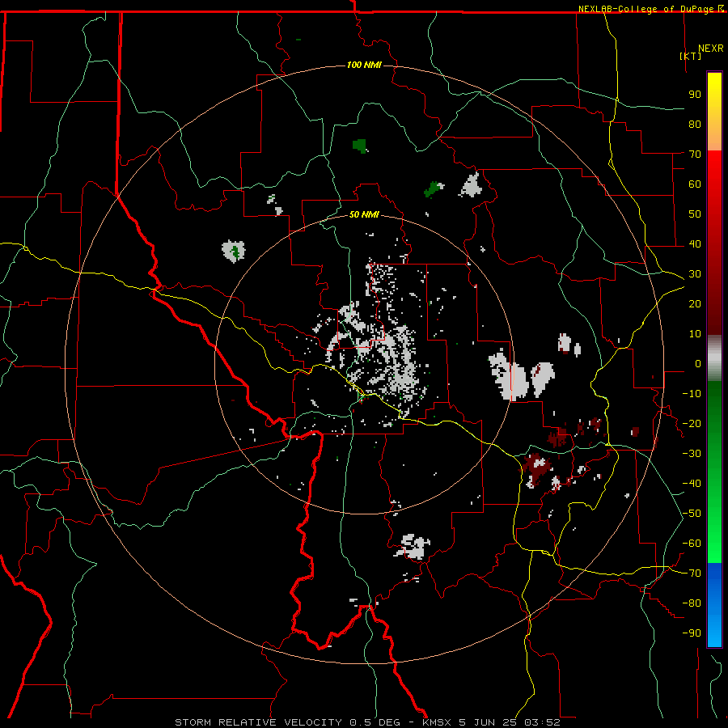This screenshot has height=728, width=728.
Task: Select the -90 value on velocity scale
Action: [692, 633]
